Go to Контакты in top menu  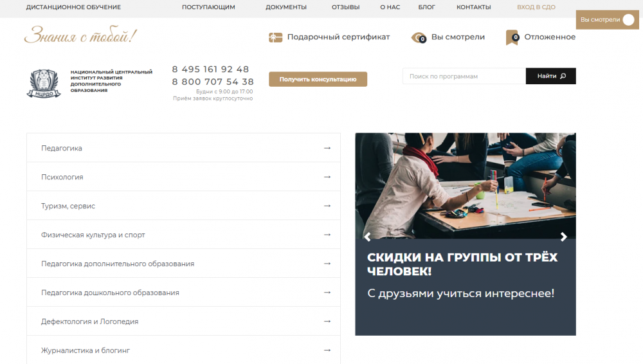473,7
